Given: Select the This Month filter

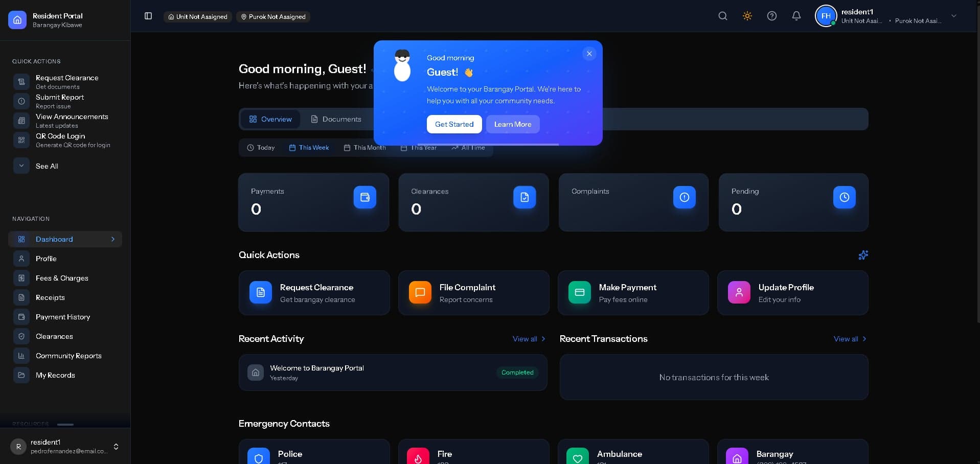Looking at the screenshot, I should pos(364,148).
